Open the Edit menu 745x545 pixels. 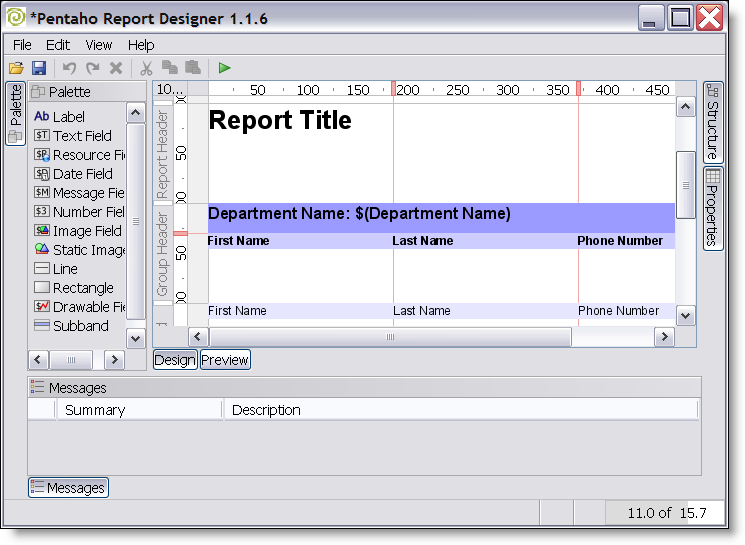[x=57, y=45]
